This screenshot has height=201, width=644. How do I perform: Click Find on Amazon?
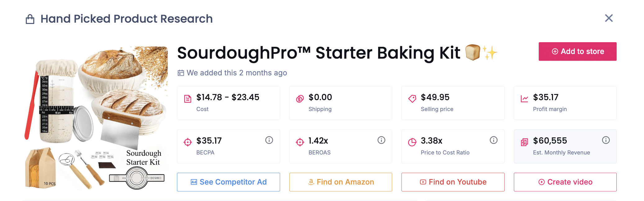click(341, 182)
